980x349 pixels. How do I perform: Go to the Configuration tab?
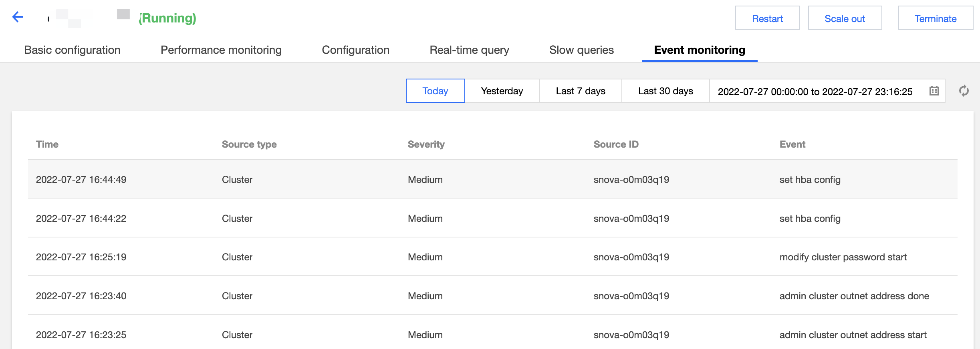click(x=355, y=50)
